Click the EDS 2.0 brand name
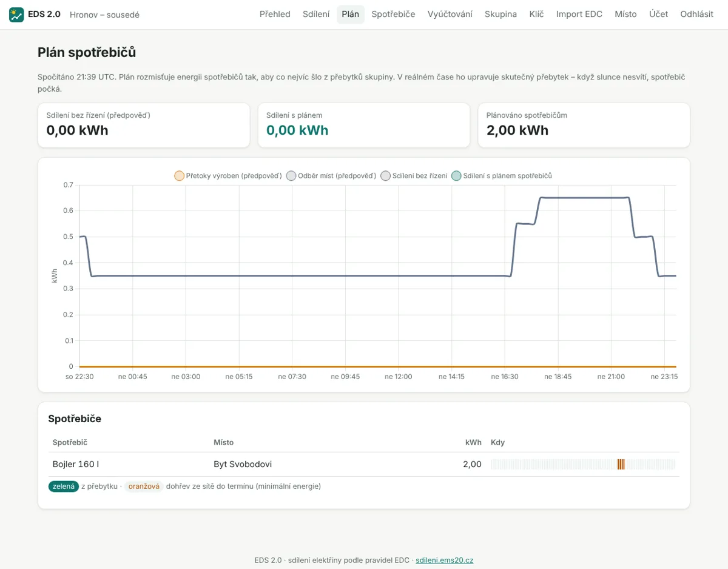Screen dimensions: 728x569 tap(44, 15)
